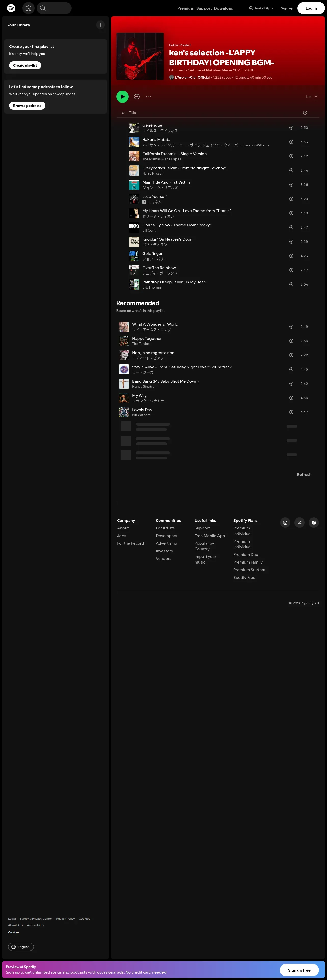Click the duration clock column icon
327x980 pixels.
[305, 113]
